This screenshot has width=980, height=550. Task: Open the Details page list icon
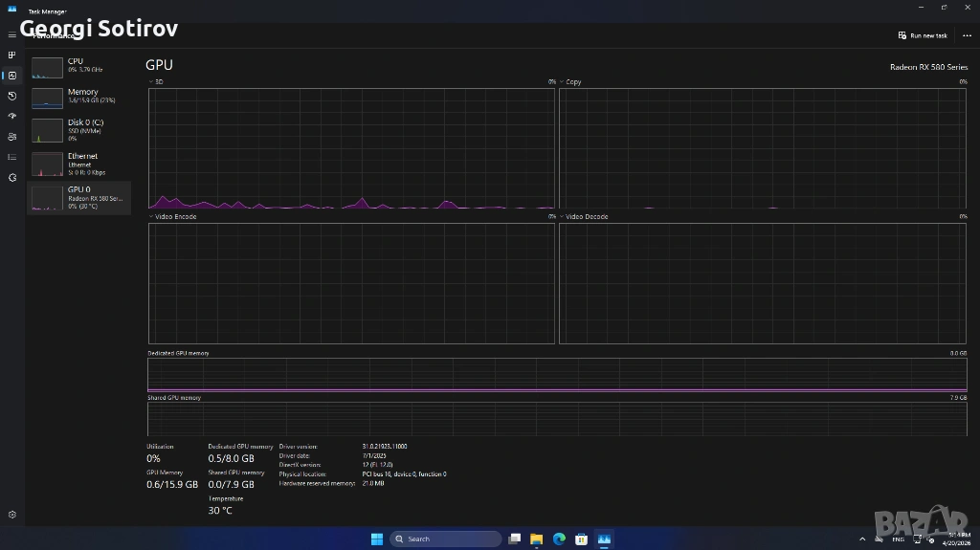coord(12,157)
